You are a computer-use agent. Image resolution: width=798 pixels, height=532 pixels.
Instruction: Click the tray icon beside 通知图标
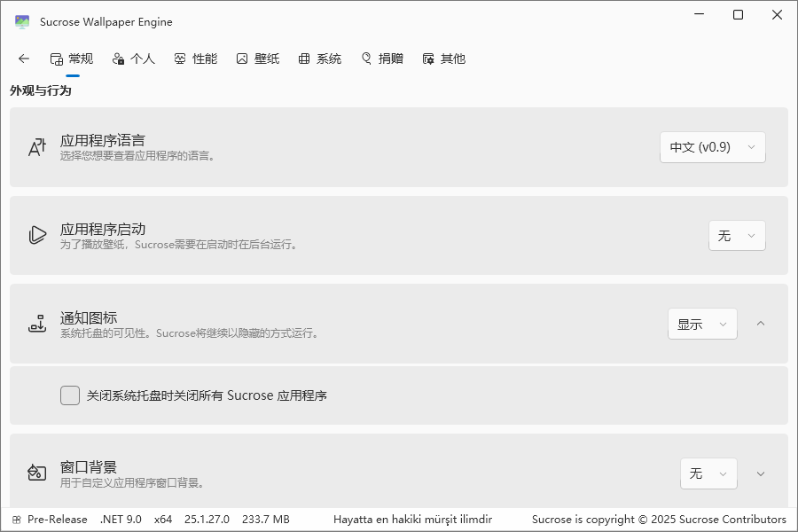(x=36, y=324)
